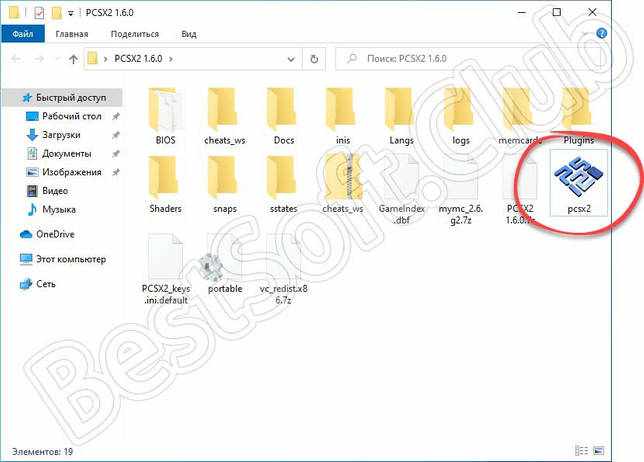Image resolution: width=644 pixels, height=462 pixels.
Task: Open Музыка in navigation pane
Action: pos(51,209)
